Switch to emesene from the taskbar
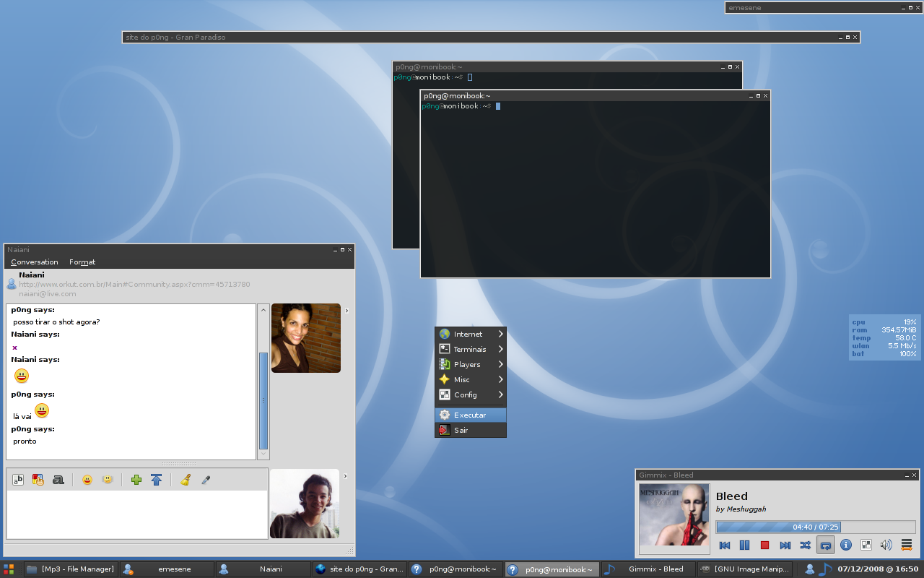Screen dimensions: 924x578 167,569
